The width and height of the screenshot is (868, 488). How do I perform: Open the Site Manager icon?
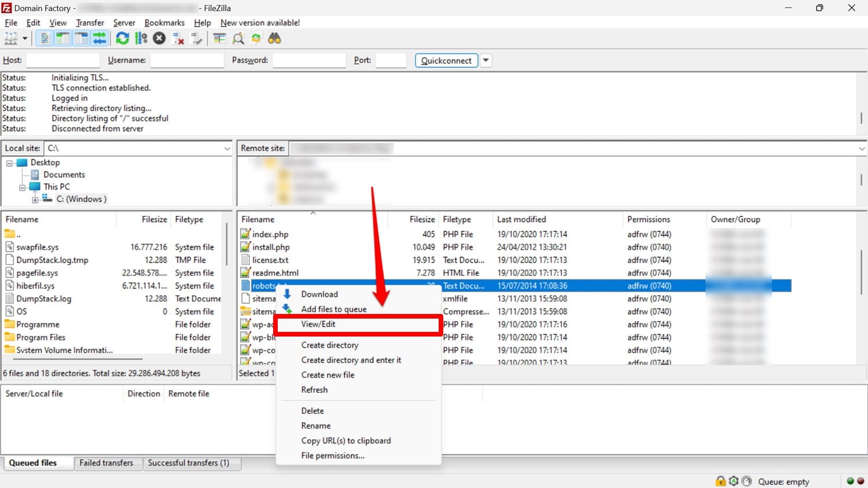coord(11,39)
